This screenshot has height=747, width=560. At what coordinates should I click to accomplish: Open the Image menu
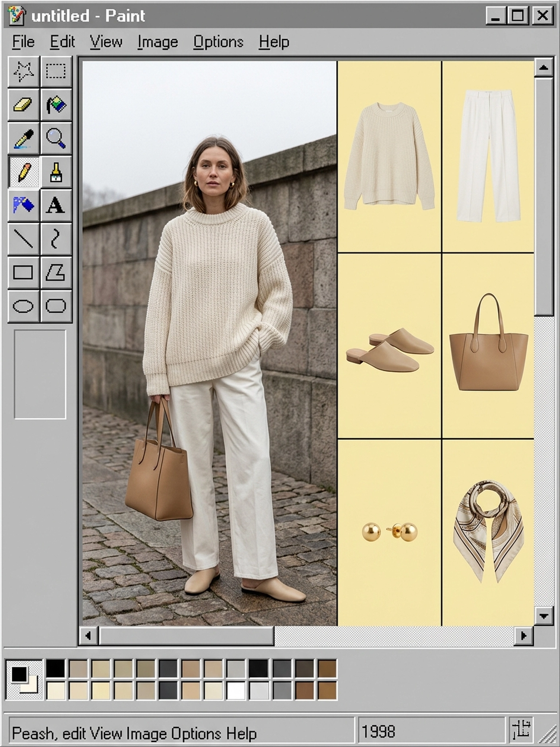(157, 42)
